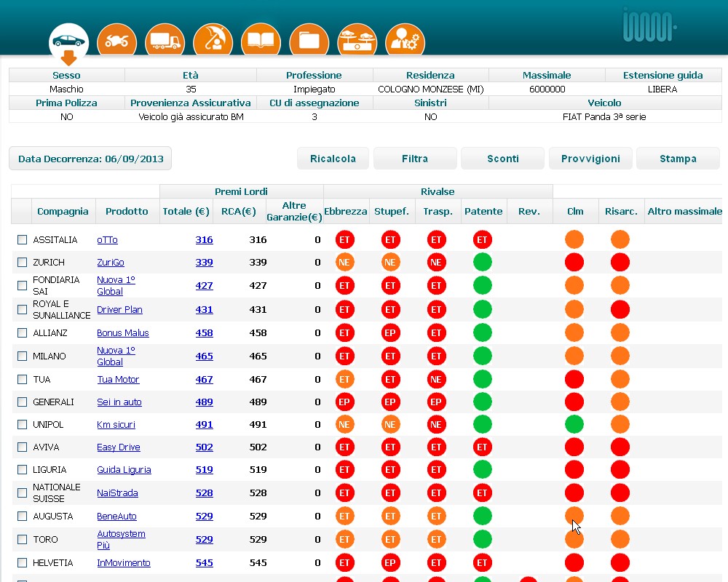This screenshot has width=728, height=582.
Task: Click AVIVA's Patente ET indicator
Action: [483, 447]
